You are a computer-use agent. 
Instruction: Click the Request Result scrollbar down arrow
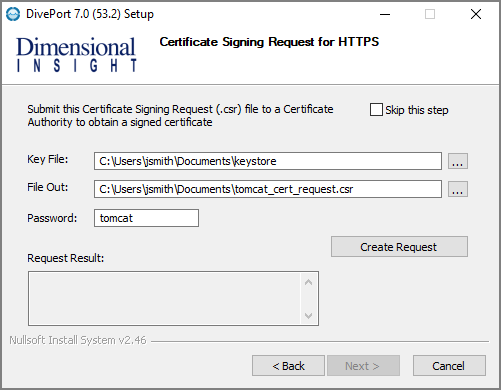pos(309,315)
